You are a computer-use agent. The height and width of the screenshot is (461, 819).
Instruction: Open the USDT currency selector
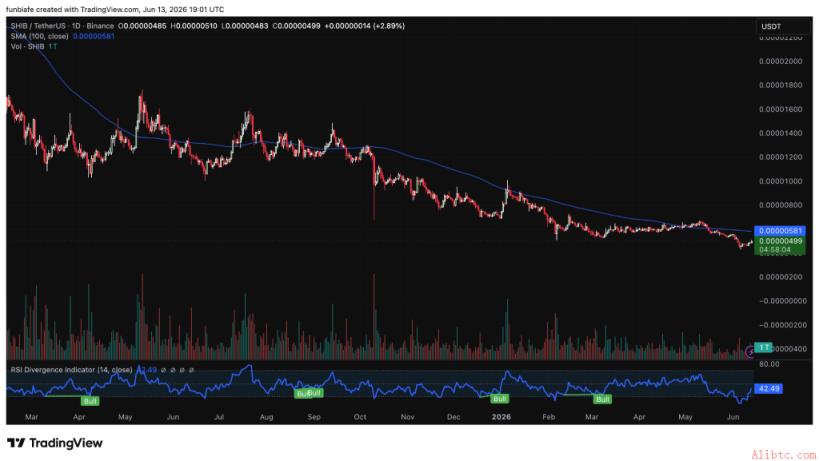tap(783, 26)
